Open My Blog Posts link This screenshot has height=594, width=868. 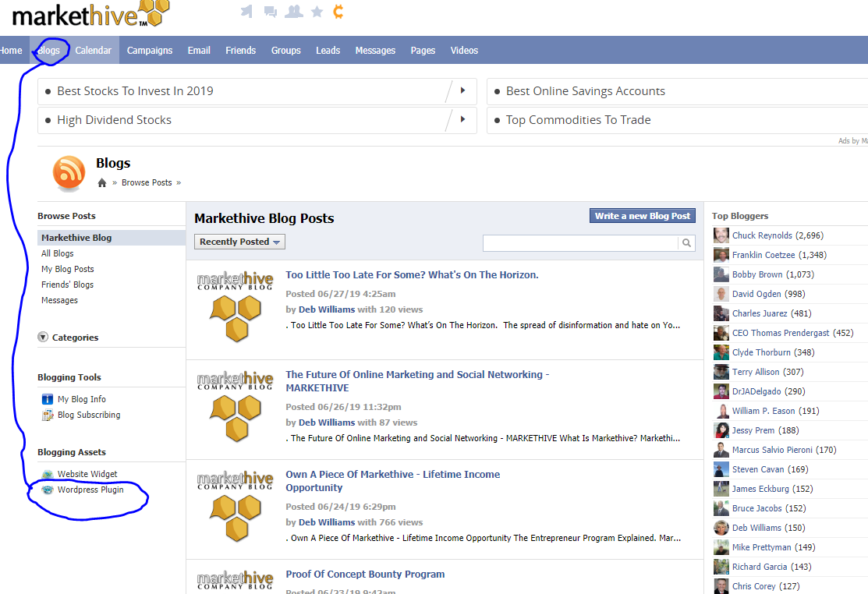[x=68, y=269]
